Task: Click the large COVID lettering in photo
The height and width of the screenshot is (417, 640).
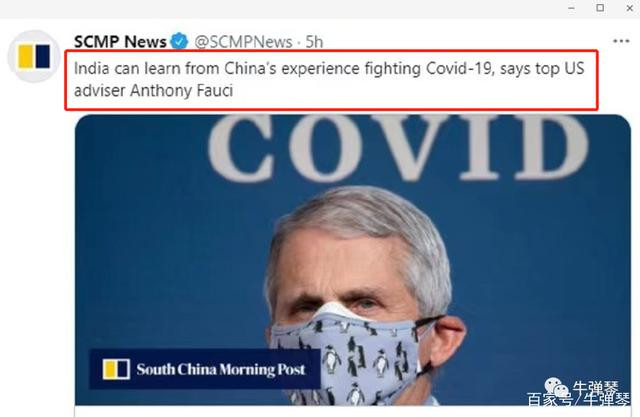Action: point(398,148)
